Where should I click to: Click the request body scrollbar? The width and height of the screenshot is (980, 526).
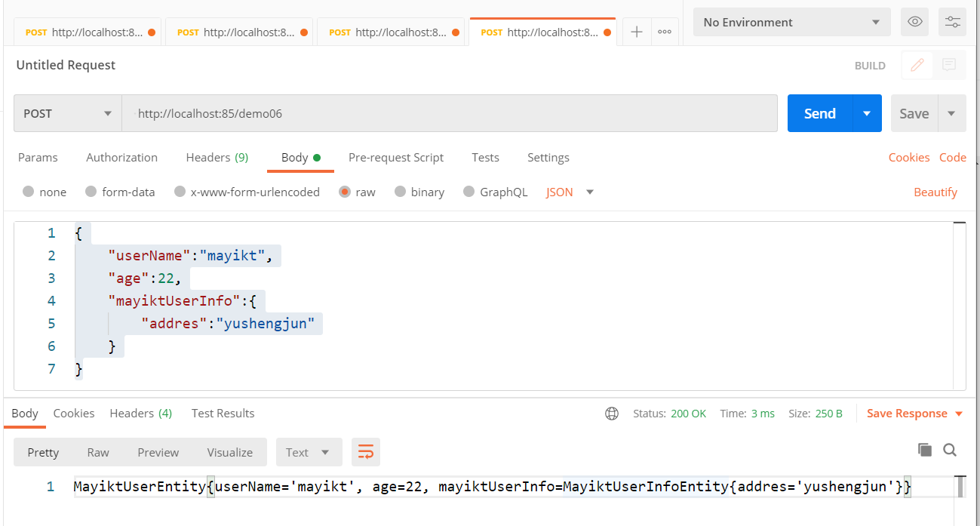click(x=959, y=306)
